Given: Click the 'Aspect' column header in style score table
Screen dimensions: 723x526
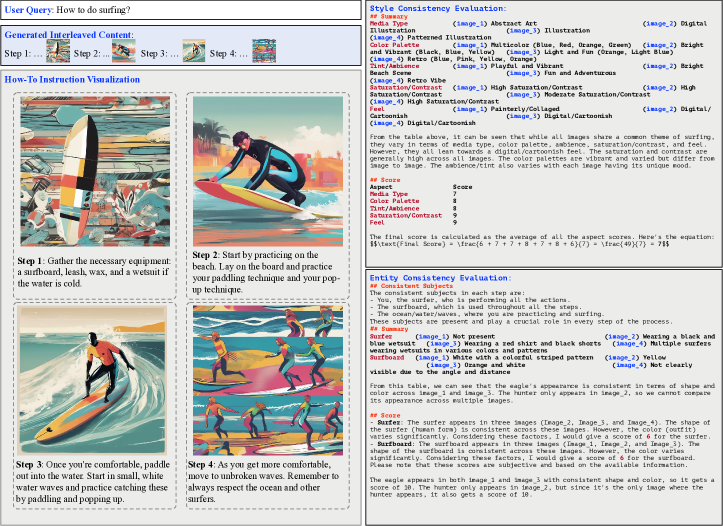Looking at the screenshot, I should (x=381, y=187).
